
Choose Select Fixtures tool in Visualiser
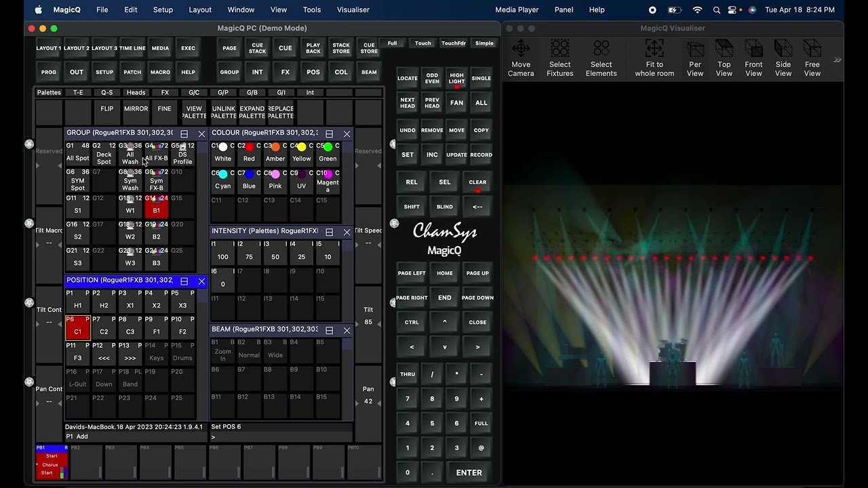(x=559, y=58)
